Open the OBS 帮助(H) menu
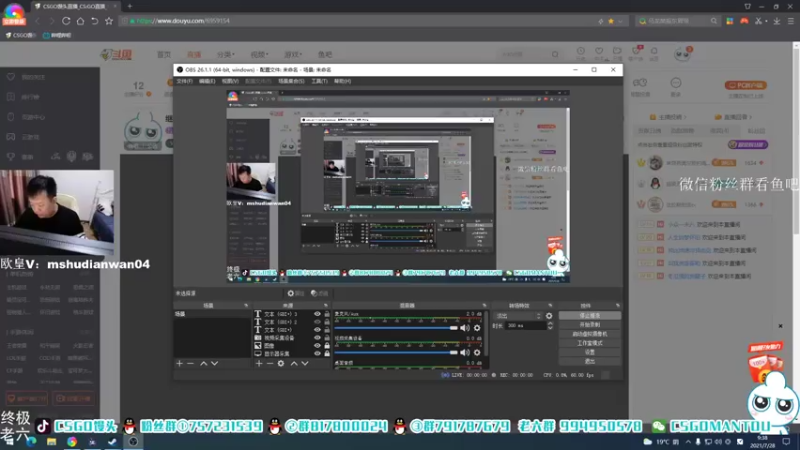800x450 pixels. (x=342, y=81)
